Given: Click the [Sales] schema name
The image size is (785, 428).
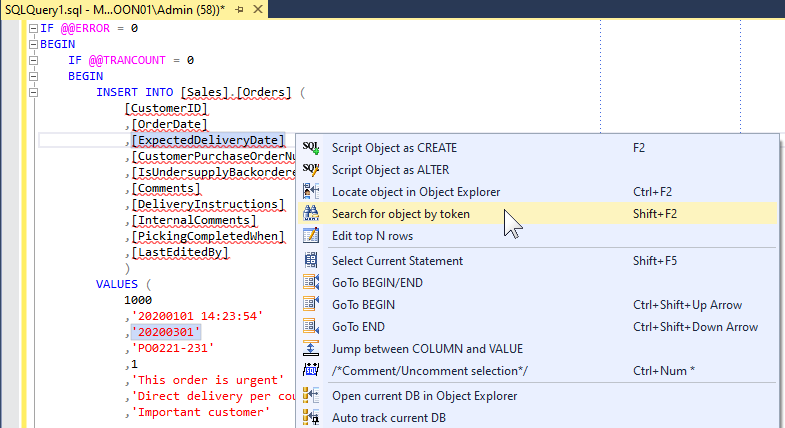Looking at the screenshot, I should (204, 92).
